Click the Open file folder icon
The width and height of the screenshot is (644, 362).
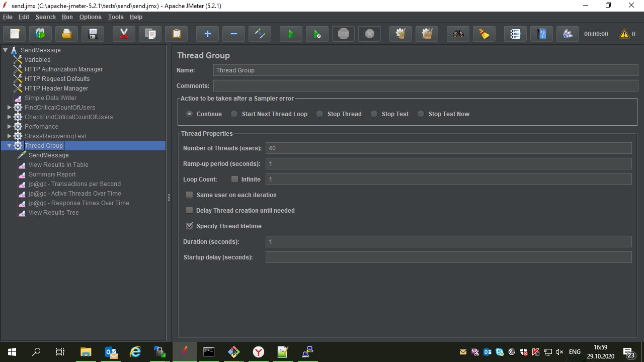[67, 34]
